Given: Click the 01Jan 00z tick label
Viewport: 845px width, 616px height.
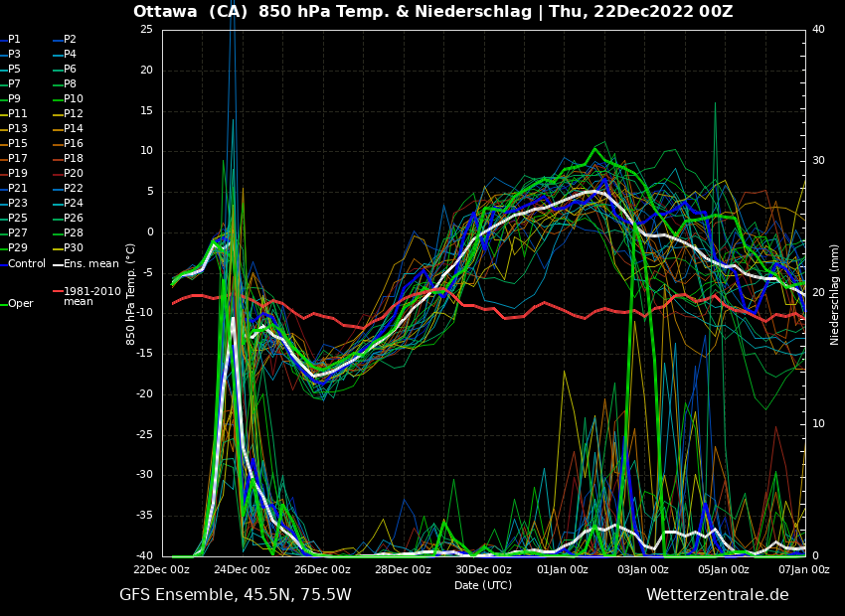Looking at the screenshot, I should pos(563,570).
